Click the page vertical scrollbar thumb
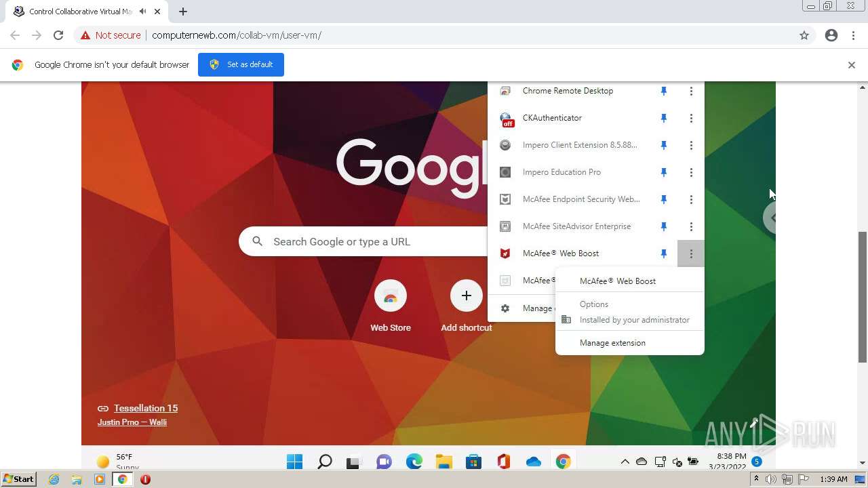This screenshot has height=488, width=868. (863, 298)
